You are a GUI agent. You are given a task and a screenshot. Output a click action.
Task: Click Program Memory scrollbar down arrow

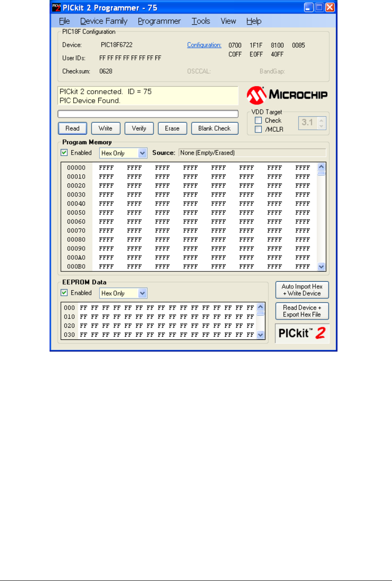click(x=321, y=266)
